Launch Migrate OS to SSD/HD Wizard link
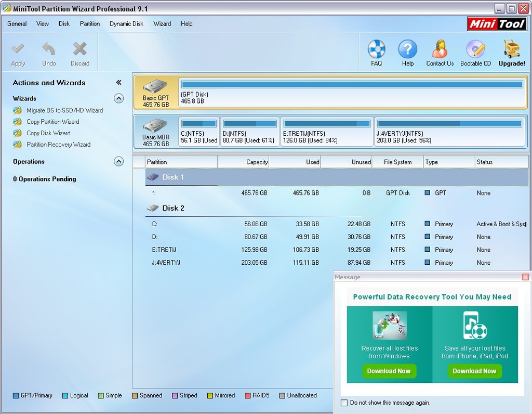The width and height of the screenshot is (532, 414). (65, 110)
